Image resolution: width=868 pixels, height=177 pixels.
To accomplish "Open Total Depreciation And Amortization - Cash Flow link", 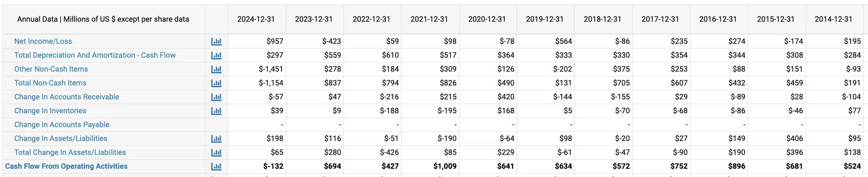I will [95, 55].
